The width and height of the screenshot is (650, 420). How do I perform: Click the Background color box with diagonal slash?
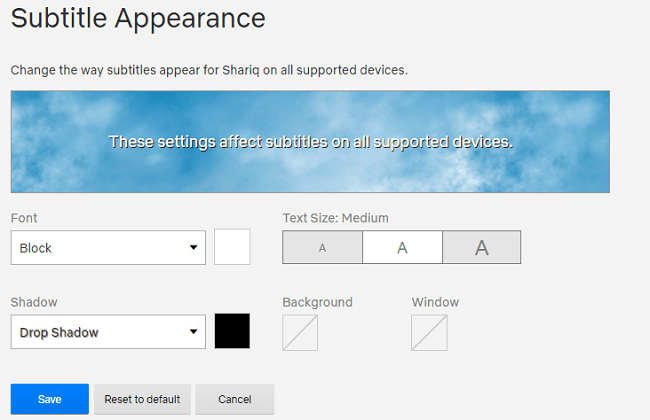tap(300, 333)
